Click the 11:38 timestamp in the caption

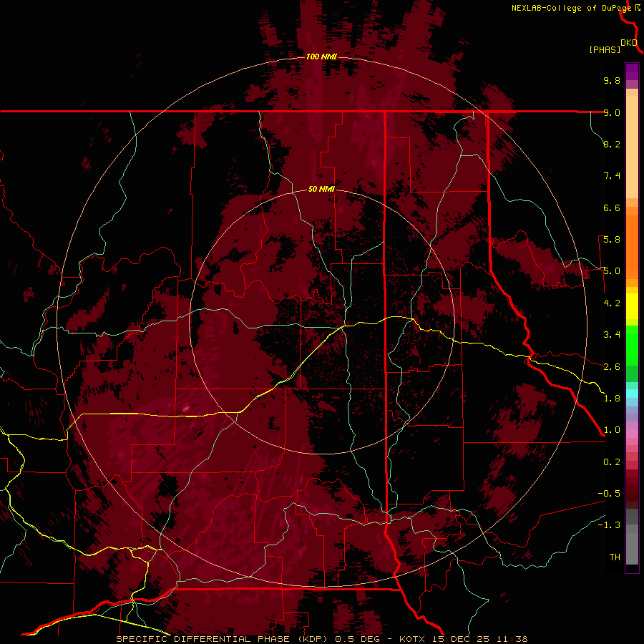[512, 639]
